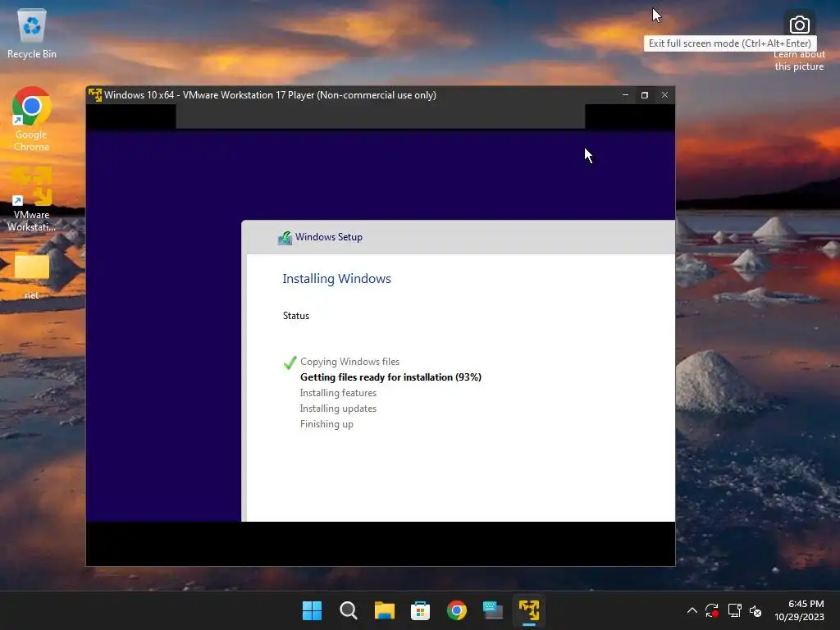Open network status tray icon
This screenshot has width=840, height=630.
pos(734,610)
